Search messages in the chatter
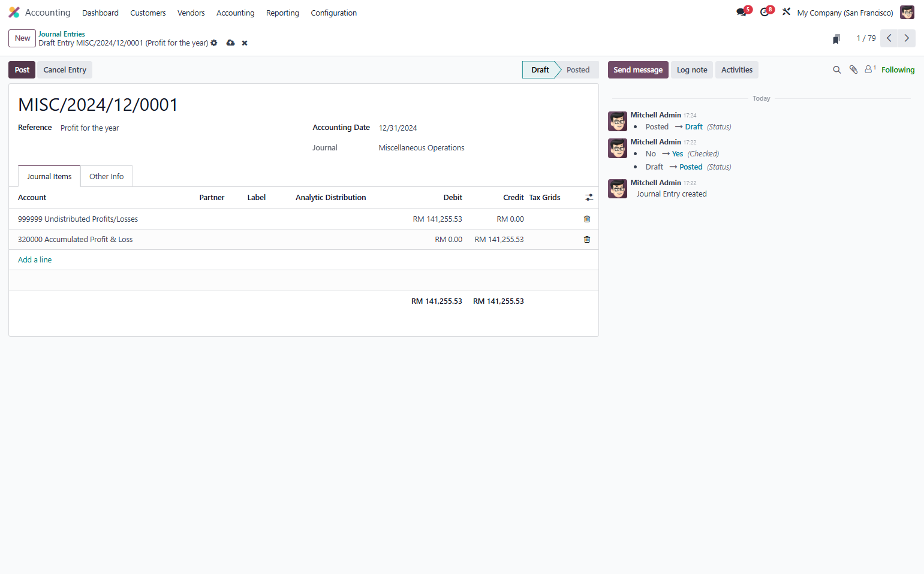The width and height of the screenshot is (924, 574). click(x=837, y=70)
